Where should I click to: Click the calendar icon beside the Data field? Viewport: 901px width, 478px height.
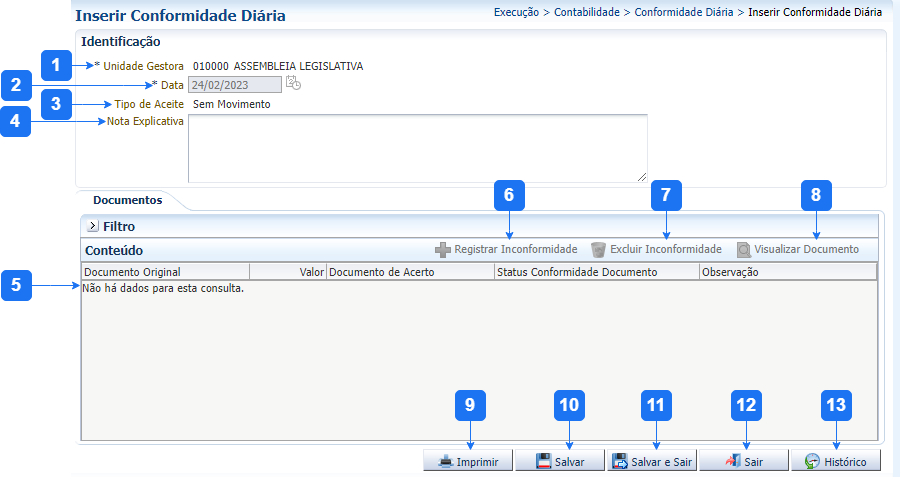292,84
